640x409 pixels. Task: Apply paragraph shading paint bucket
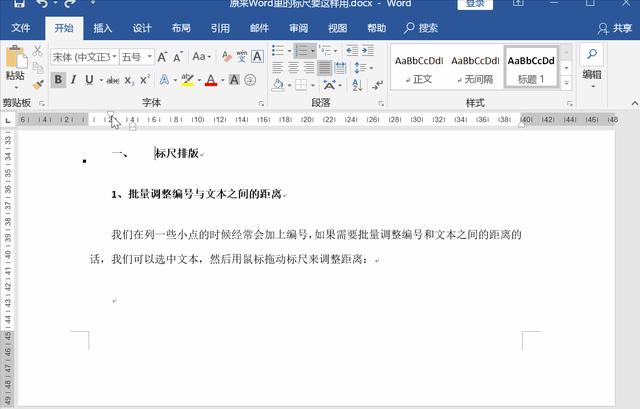coord(278,85)
